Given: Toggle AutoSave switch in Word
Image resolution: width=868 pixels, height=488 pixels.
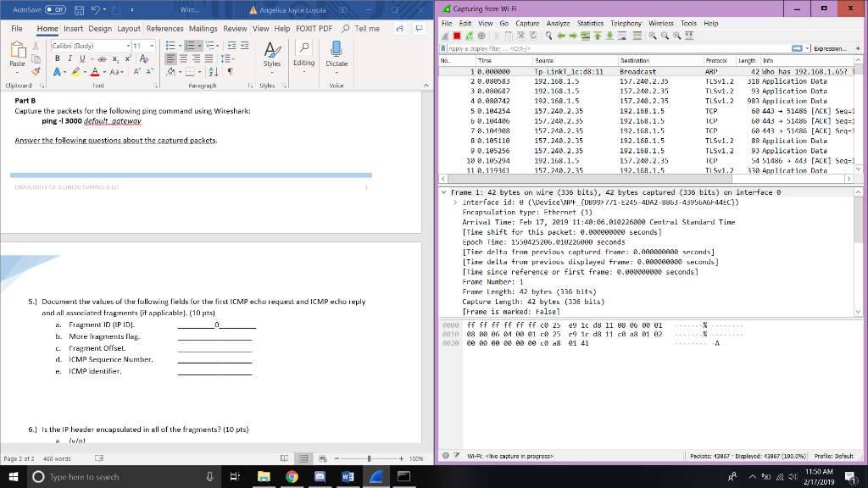Looking at the screenshot, I should point(55,9).
